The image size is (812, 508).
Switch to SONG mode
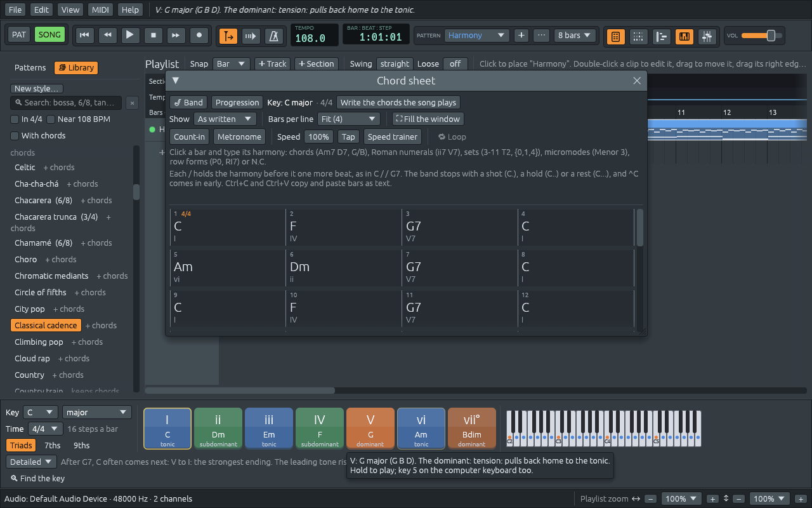click(49, 35)
